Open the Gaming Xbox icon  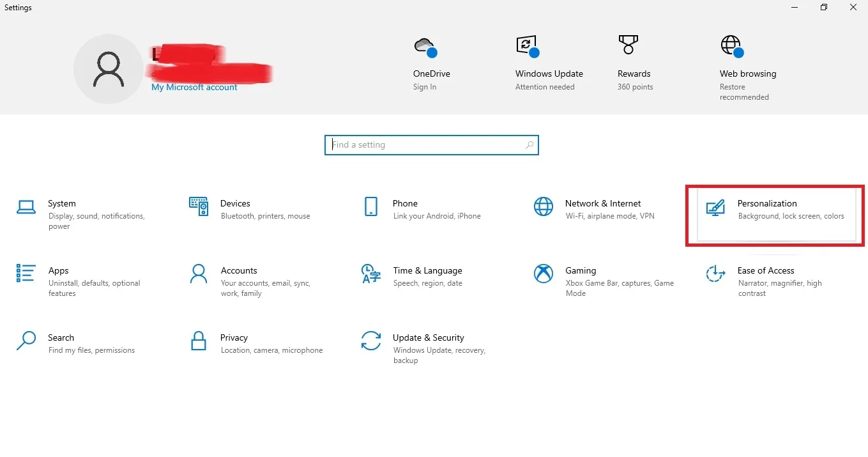point(544,274)
